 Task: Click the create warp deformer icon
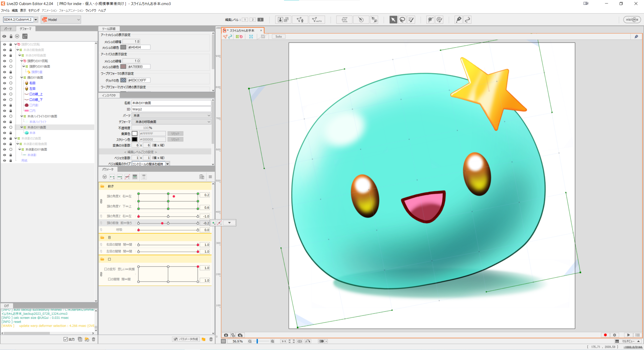344,20
